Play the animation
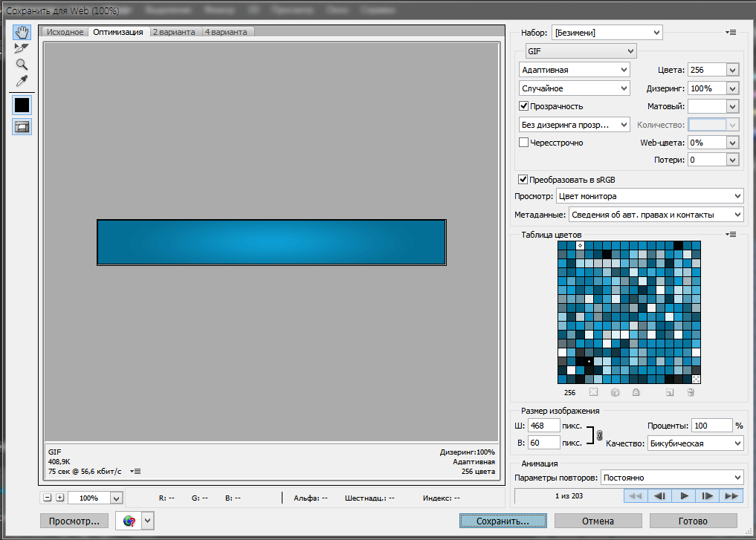Screen dimensions: 756x540 (684, 495)
